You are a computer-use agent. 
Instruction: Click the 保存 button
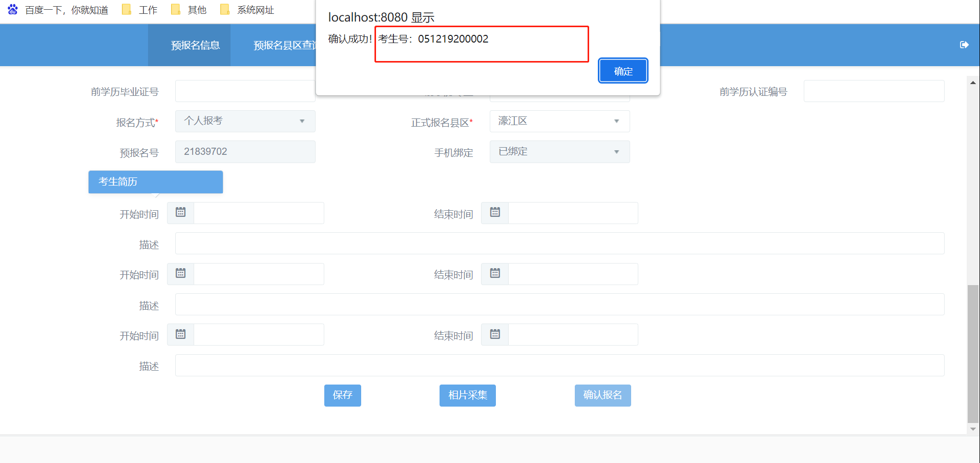tap(342, 395)
